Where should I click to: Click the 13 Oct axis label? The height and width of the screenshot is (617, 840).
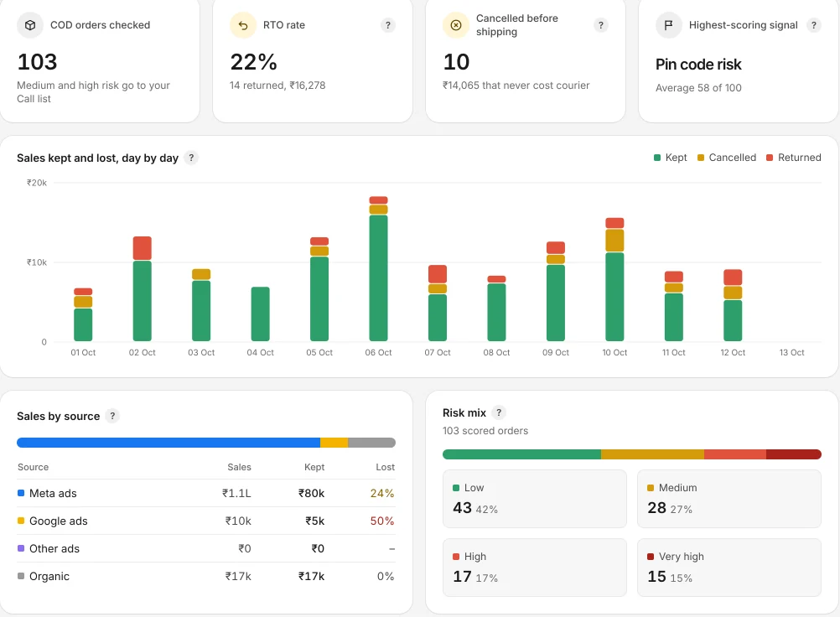pos(791,352)
